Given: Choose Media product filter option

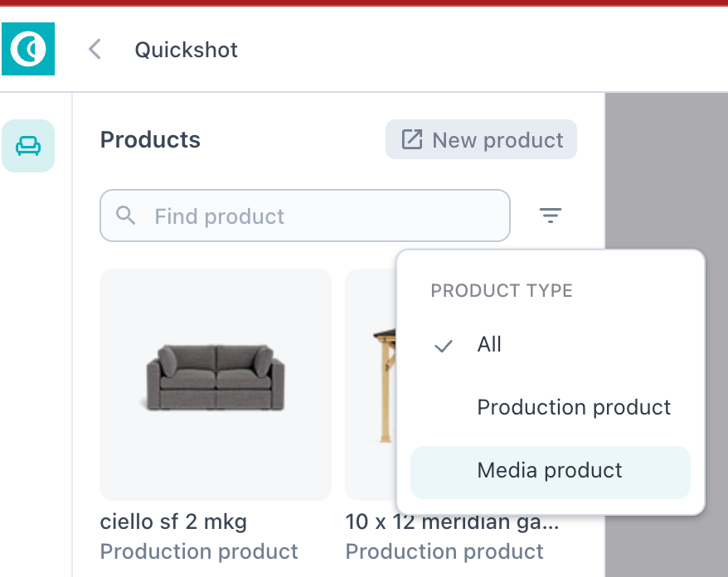Looking at the screenshot, I should point(551,472).
